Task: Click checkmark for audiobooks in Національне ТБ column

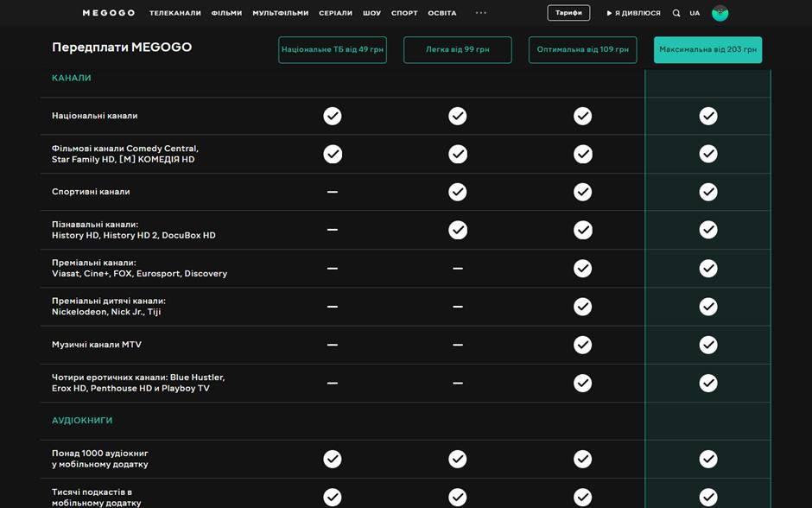Action: [x=333, y=459]
